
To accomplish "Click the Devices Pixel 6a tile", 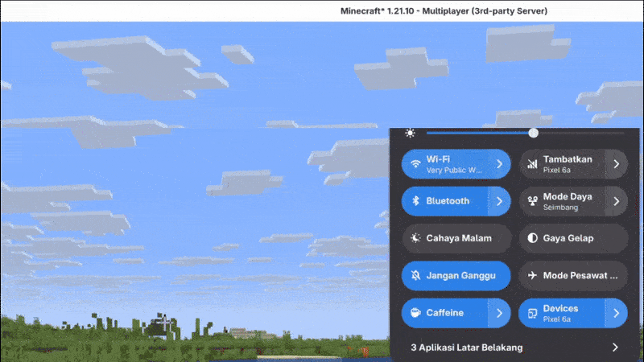I will click(562, 313).
